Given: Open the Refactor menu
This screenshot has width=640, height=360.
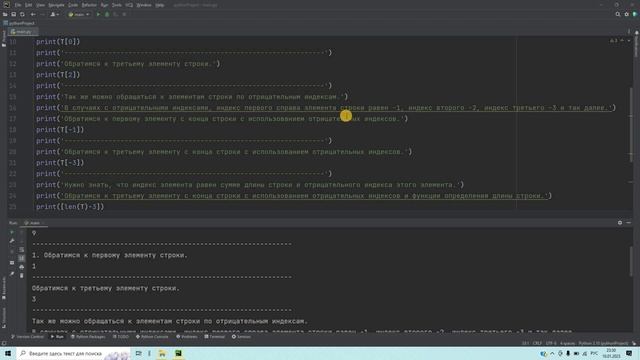Looking at the screenshot, I should point(89,5).
